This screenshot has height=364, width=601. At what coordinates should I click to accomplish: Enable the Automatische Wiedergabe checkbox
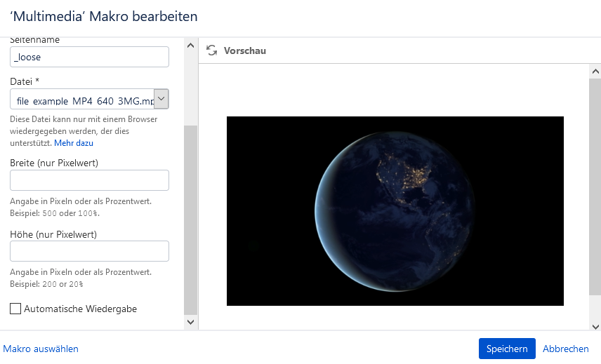(15, 309)
